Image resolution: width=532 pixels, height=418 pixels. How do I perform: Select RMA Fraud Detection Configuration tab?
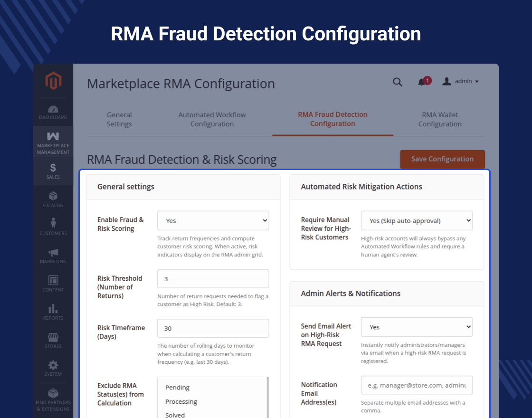tap(333, 119)
